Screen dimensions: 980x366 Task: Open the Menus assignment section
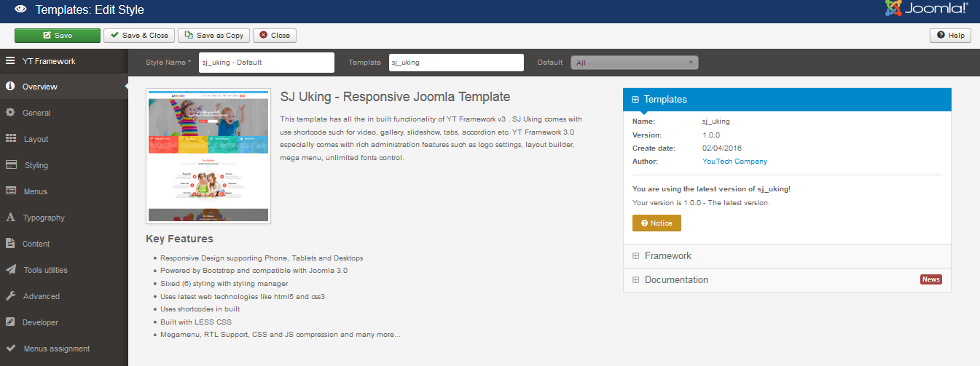[x=64, y=349]
